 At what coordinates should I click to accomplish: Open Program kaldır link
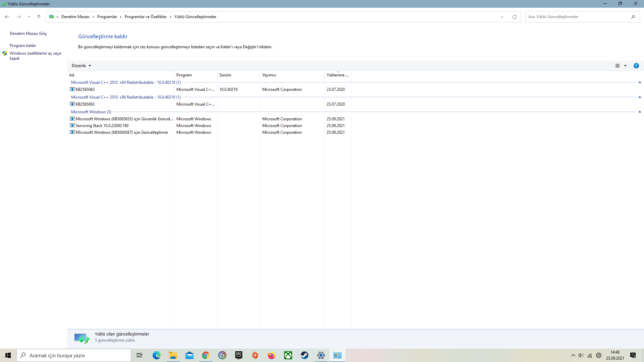pos(23,46)
